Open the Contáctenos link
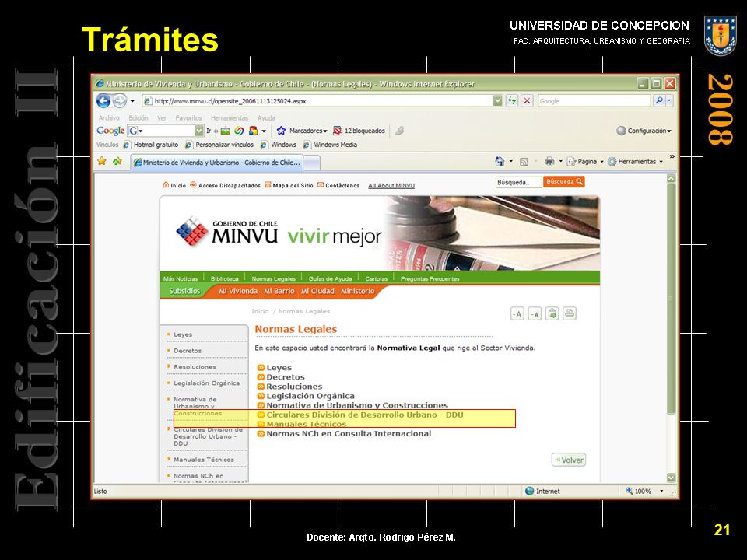Image resolution: width=747 pixels, height=560 pixels. pos(338,185)
